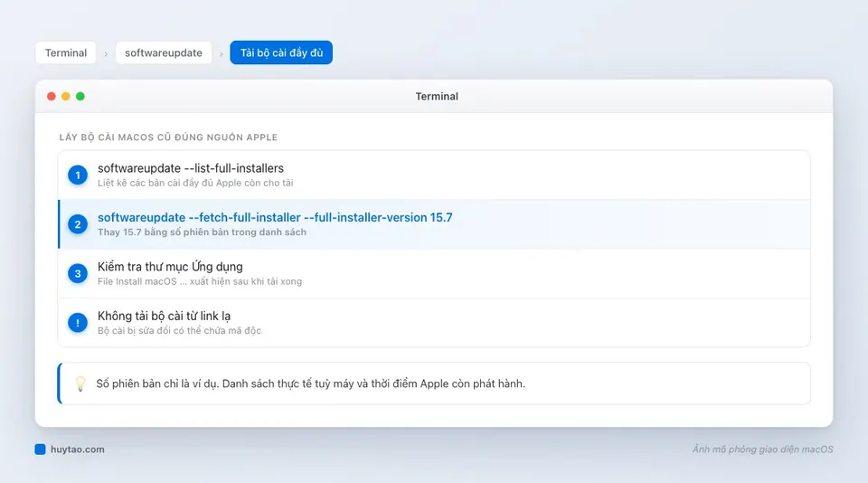Click the chevron after Terminal breadcrumb
This screenshot has height=483, width=868.
(x=106, y=53)
